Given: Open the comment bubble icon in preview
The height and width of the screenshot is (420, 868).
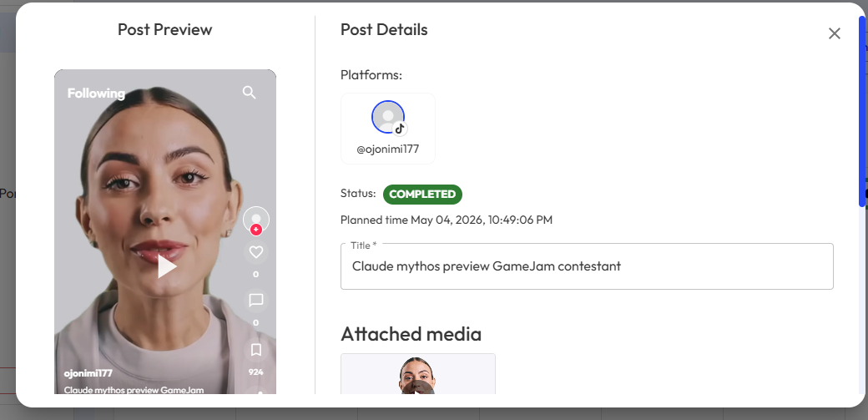Looking at the screenshot, I should pyautogui.click(x=255, y=301).
